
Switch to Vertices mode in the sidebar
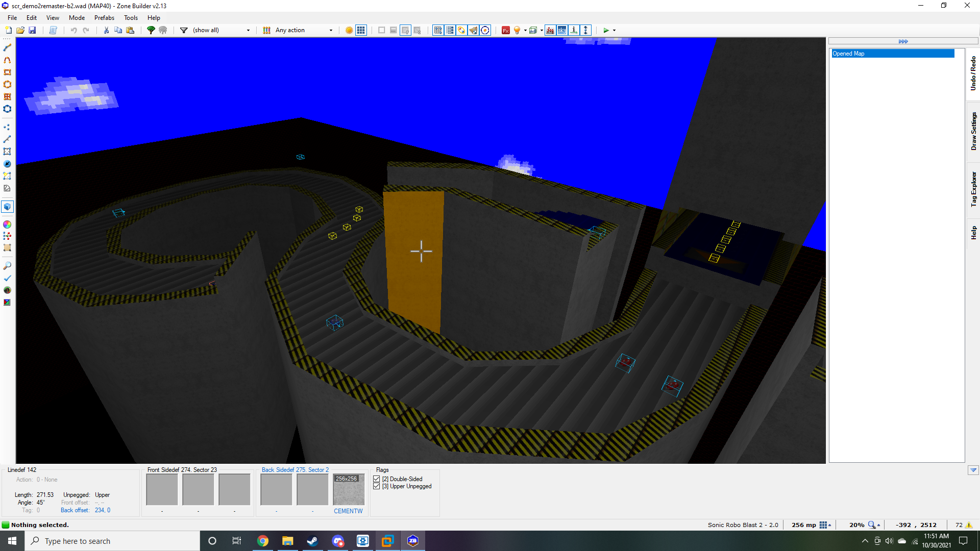coord(7,127)
